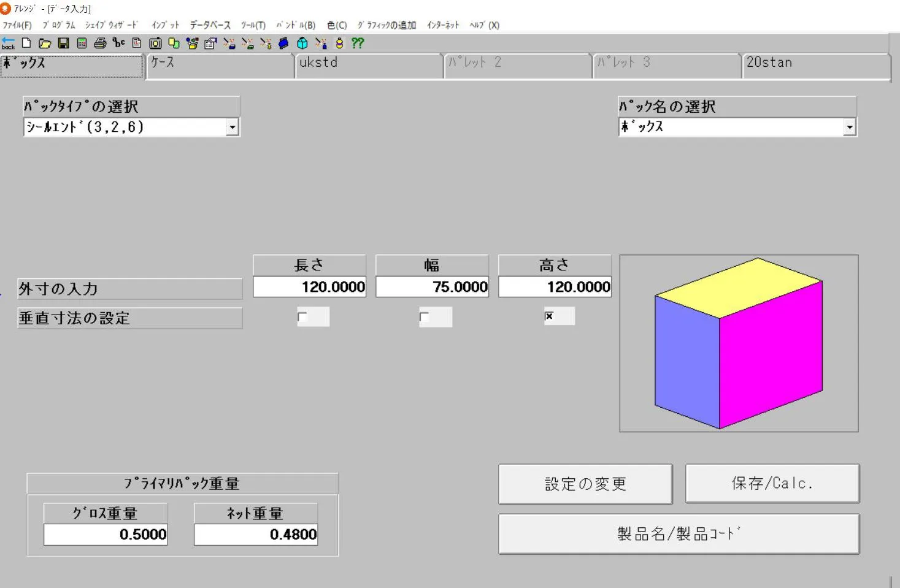Click the 設定の変更 button

pos(585,484)
